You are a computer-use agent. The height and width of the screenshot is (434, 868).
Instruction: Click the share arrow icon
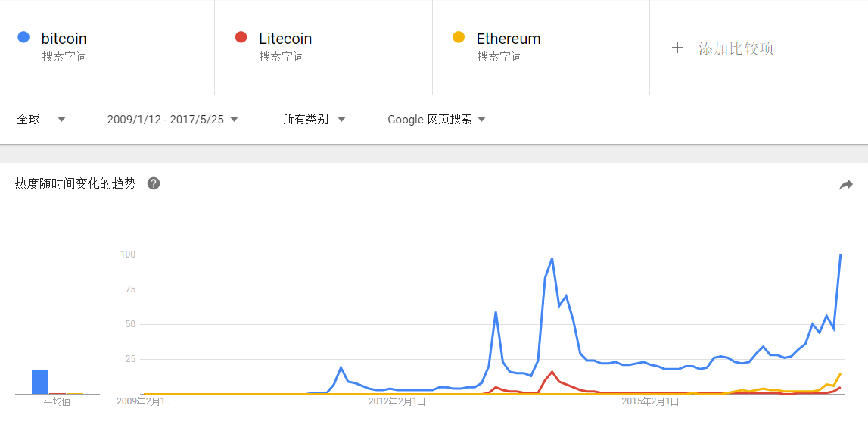coord(845,185)
